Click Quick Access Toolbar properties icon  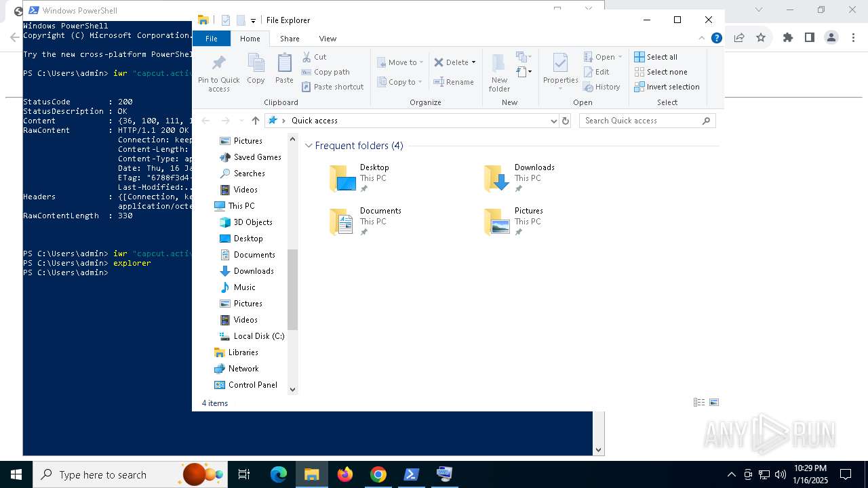pyautogui.click(x=226, y=20)
